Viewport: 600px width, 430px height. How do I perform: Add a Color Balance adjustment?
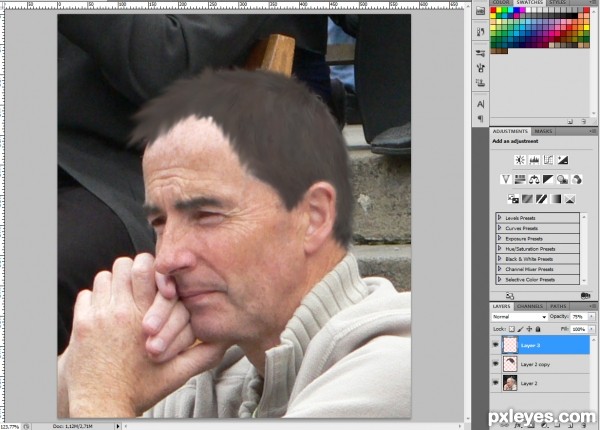click(534, 179)
